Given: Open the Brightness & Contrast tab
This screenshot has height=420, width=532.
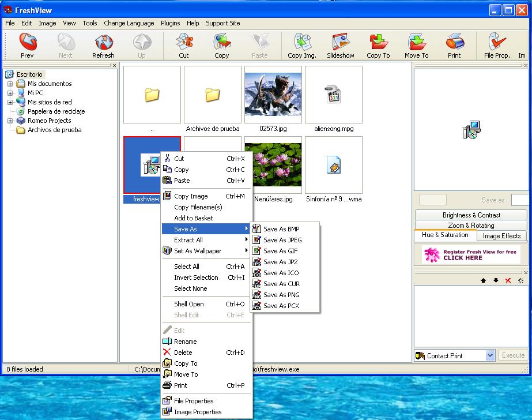Looking at the screenshot, I should click(x=471, y=215).
